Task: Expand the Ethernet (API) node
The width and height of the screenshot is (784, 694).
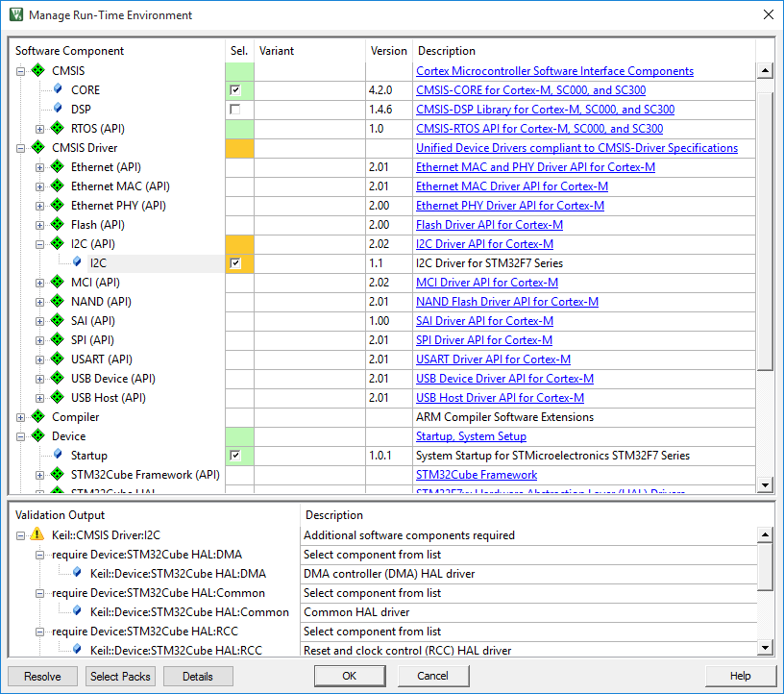Action: click(x=39, y=167)
